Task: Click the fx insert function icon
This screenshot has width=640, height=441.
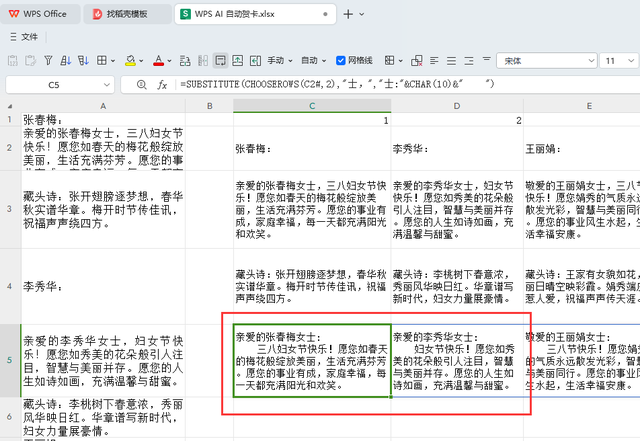Action: pyautogui.click(x=162, y=85)
